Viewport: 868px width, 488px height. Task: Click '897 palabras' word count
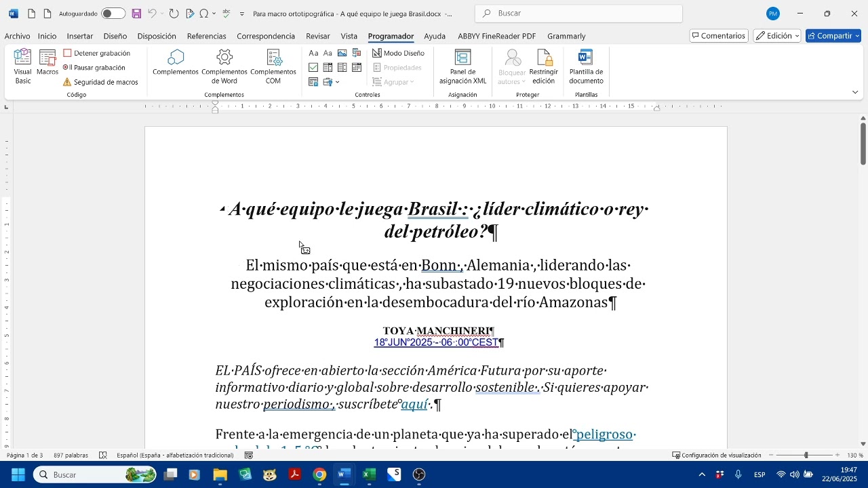71,455
